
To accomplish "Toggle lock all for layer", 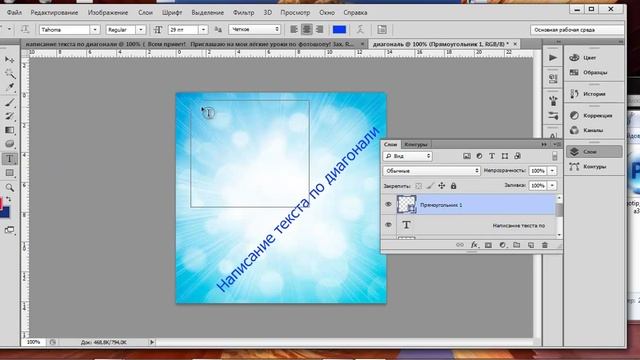I will 453,186.
